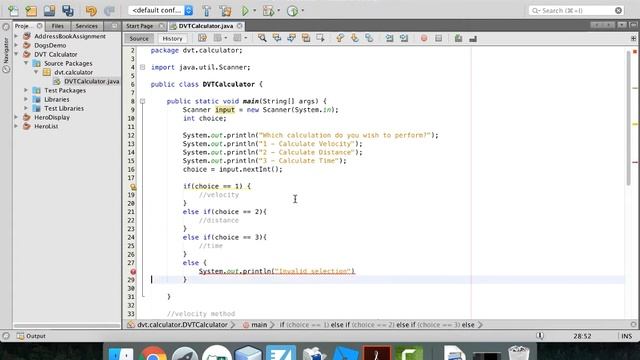Open the default configuration dropdown

point(160,10)
